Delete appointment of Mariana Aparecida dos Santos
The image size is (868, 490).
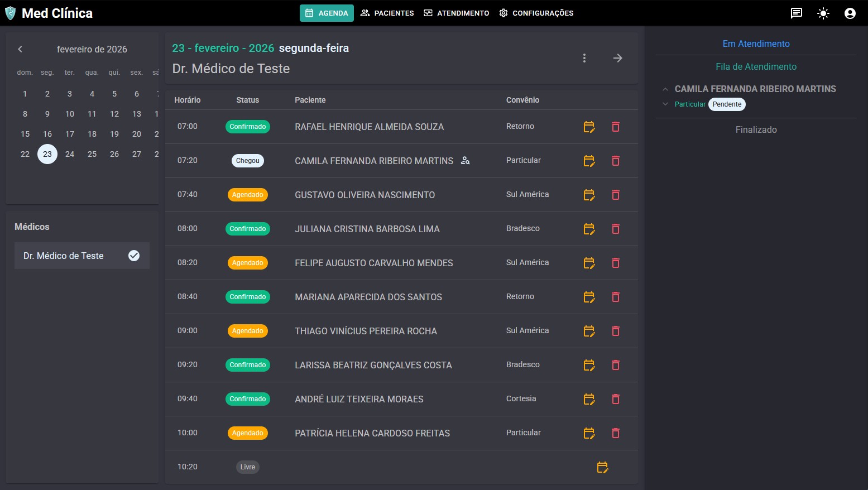tap(616, 297)
